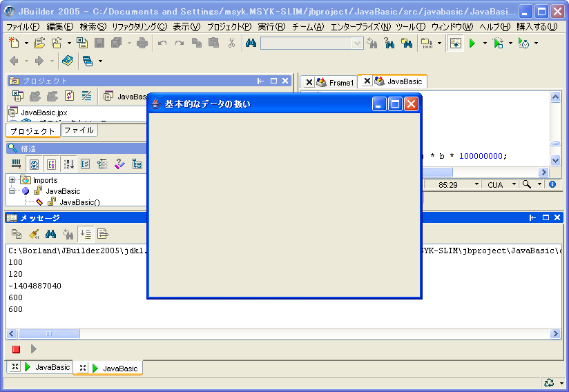Expand the Imports node in structure tree

pos(12,180)
